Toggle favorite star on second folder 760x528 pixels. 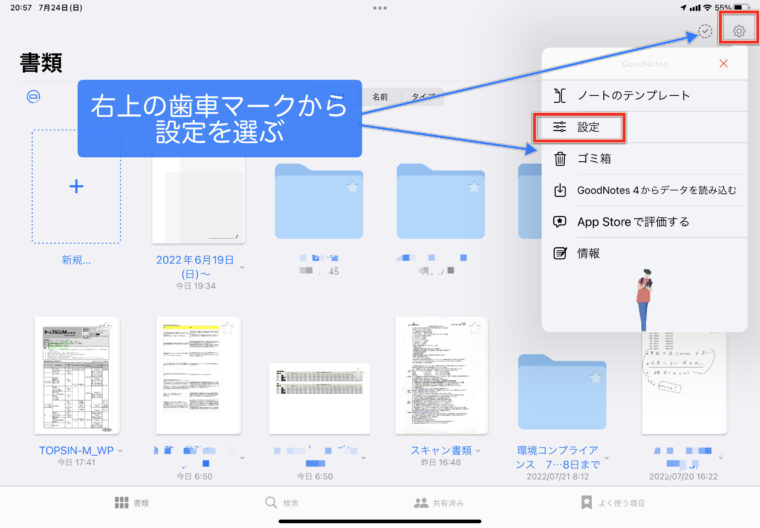(x=474, y=187)
